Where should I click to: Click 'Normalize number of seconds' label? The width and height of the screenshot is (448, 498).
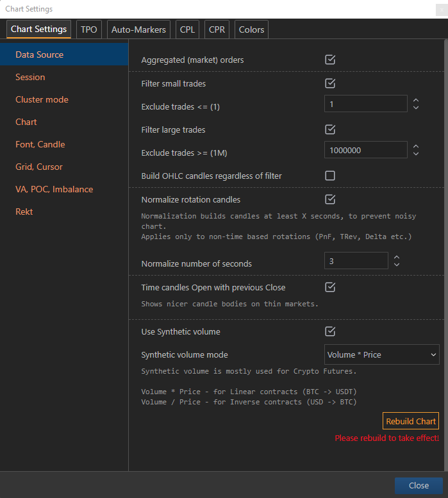coord(197,263)
